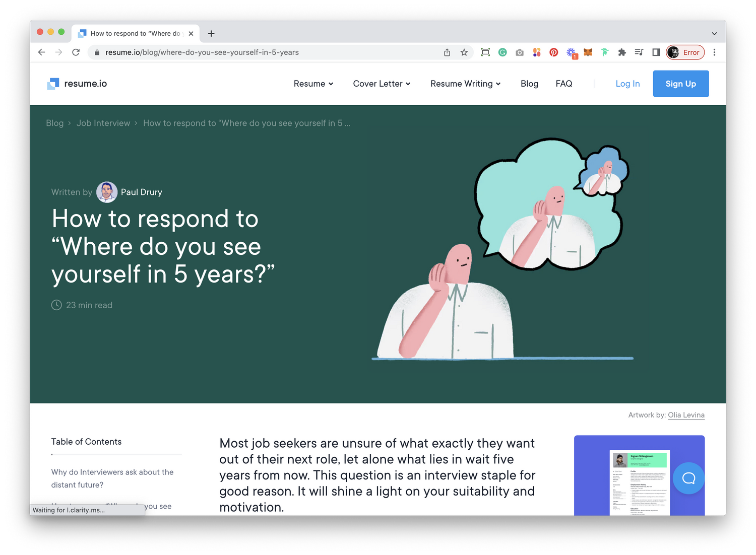Click the Log In link
The width and height of the screenshot is (756, 555).
[627, 84]
